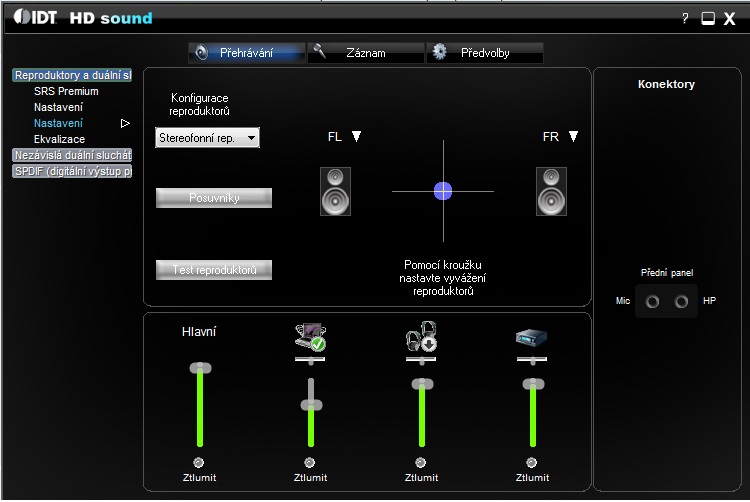Click the front left speaker icon
The image size is (750, 502).
pyautogui.click(x=335, y=191)
